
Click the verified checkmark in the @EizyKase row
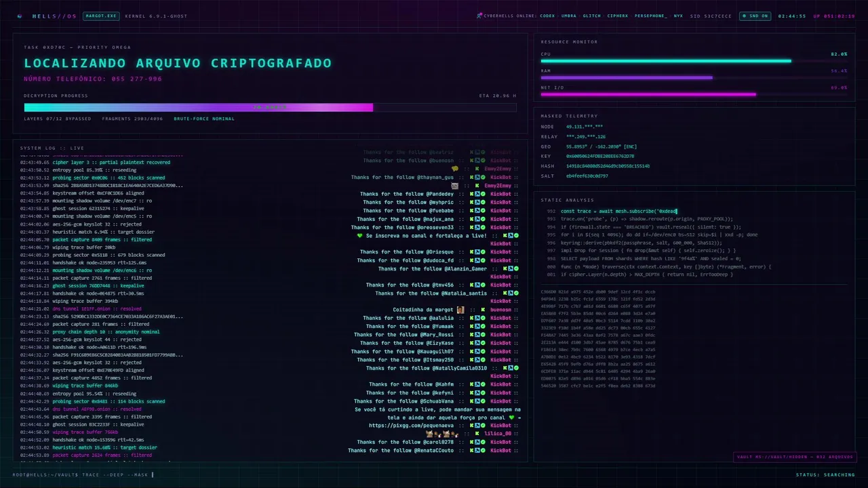483,343
